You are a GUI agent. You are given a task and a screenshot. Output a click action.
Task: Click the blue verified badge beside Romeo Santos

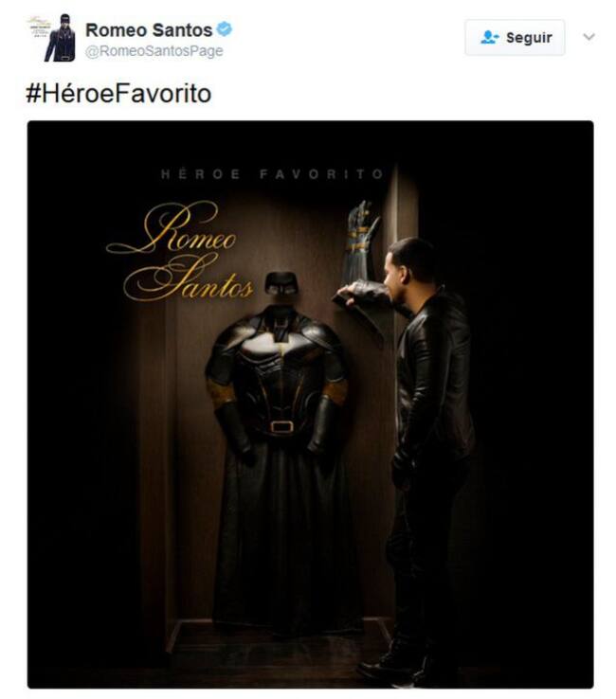tap(224, 29)
